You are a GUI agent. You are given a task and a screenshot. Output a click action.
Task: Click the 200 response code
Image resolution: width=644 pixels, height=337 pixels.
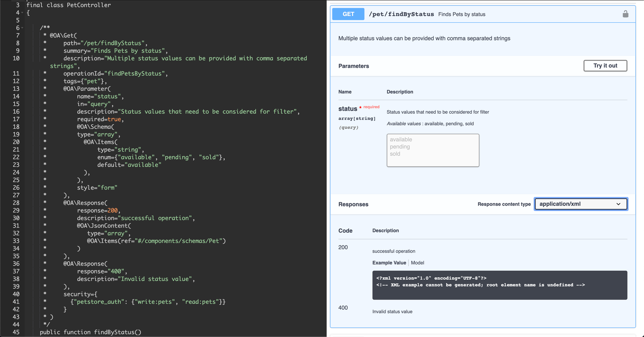point(343,247)
